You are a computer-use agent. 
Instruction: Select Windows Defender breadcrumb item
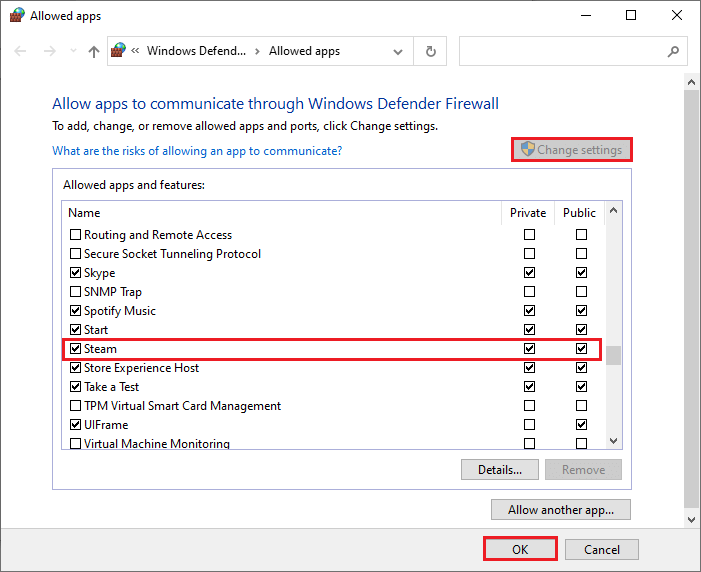click(196, 51)
